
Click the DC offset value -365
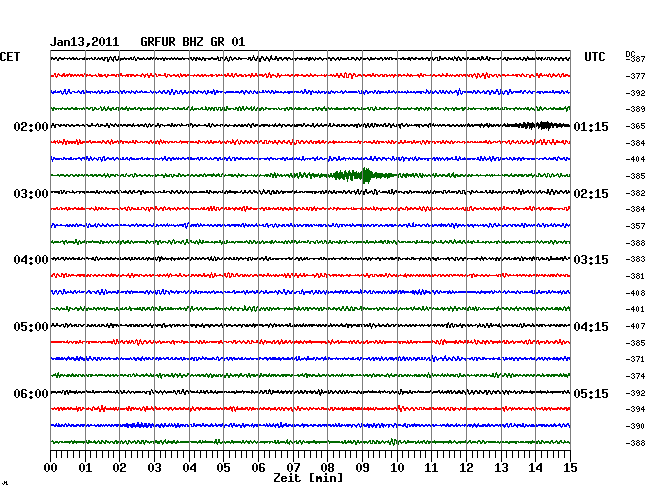tap(635, 126)
